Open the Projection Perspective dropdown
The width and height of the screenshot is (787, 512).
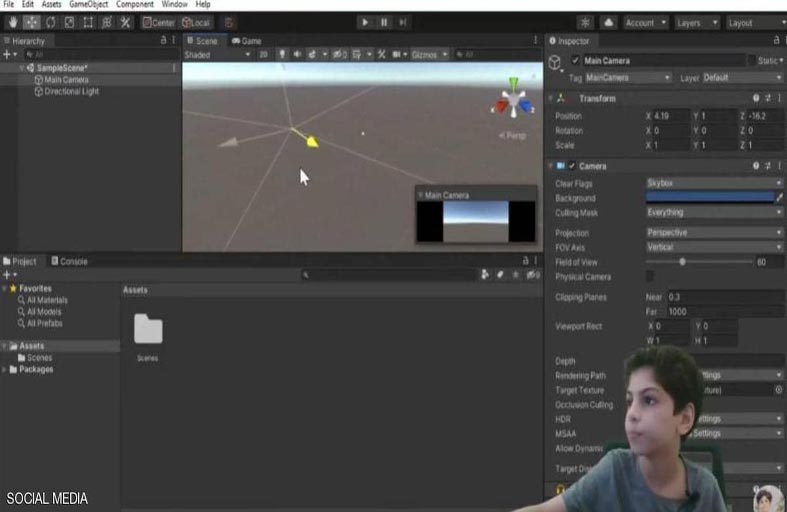pos(713,232)
